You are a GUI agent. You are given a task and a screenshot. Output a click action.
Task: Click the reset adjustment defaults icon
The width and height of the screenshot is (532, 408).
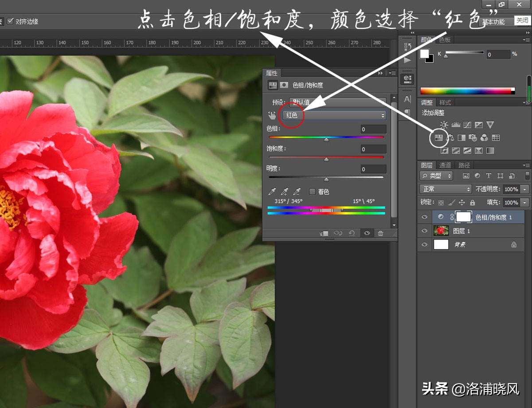click(x=352, y=233)
